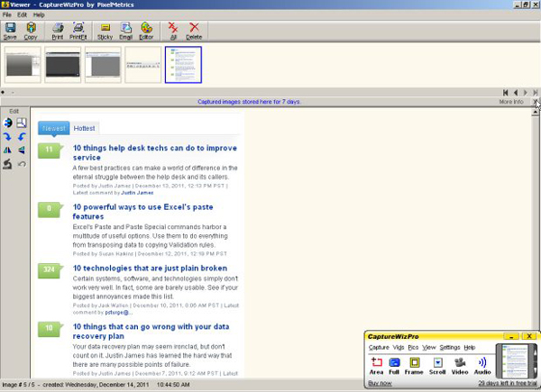Choose the Scroll capture tool

[437, 366]
